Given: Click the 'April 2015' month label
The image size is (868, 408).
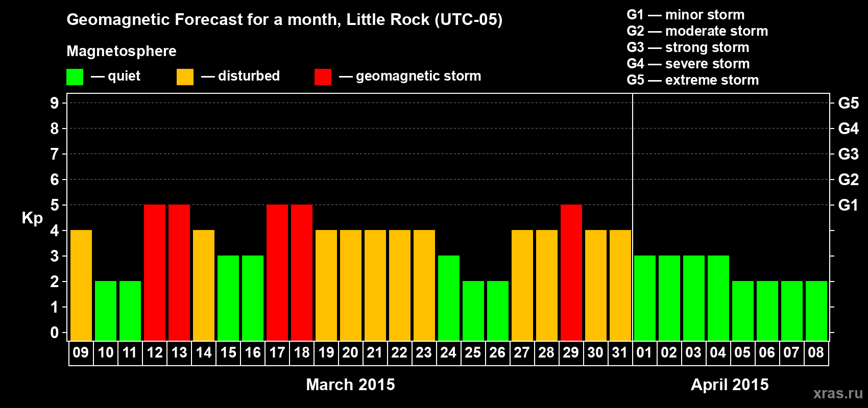Looking at the screenshot, I should pos(730,385).
